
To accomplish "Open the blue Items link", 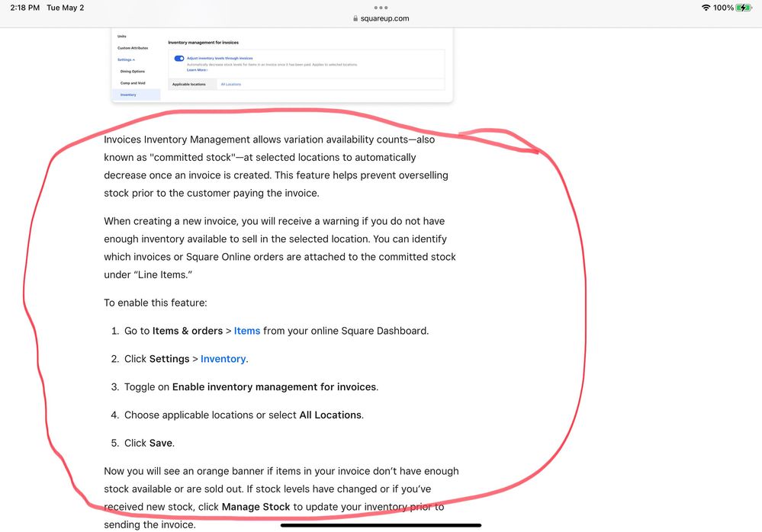I will (x=247, y=331).
